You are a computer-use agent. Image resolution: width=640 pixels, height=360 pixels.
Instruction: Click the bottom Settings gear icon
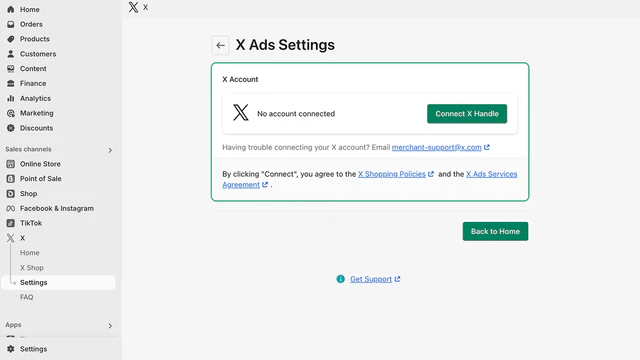point(11,349)
